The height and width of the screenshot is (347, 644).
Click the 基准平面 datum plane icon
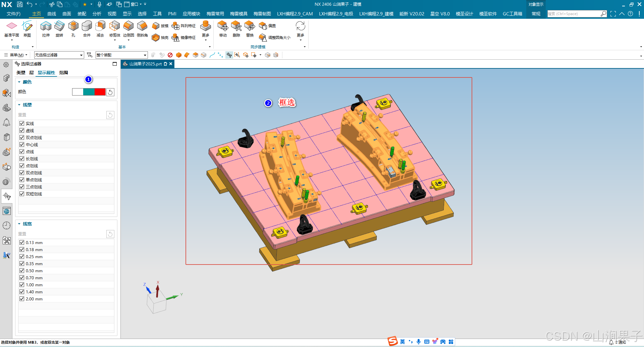point(11,26)
